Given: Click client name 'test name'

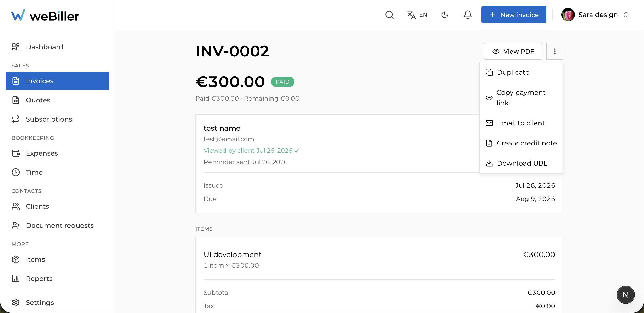Looking at the screenshot, I should click(222, 128).
